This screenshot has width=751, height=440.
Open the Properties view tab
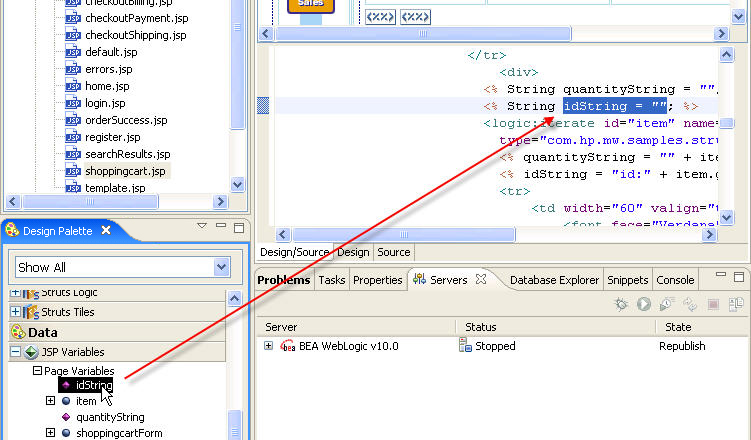coord(377,280)
